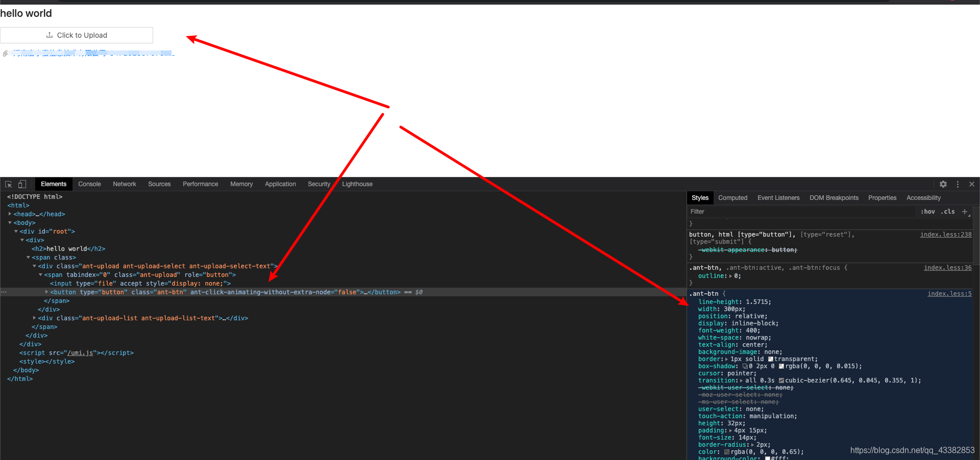Screen dimensions: 980x460
Task: Collapse the div id="root" node
Action: (x=16, y=232)
